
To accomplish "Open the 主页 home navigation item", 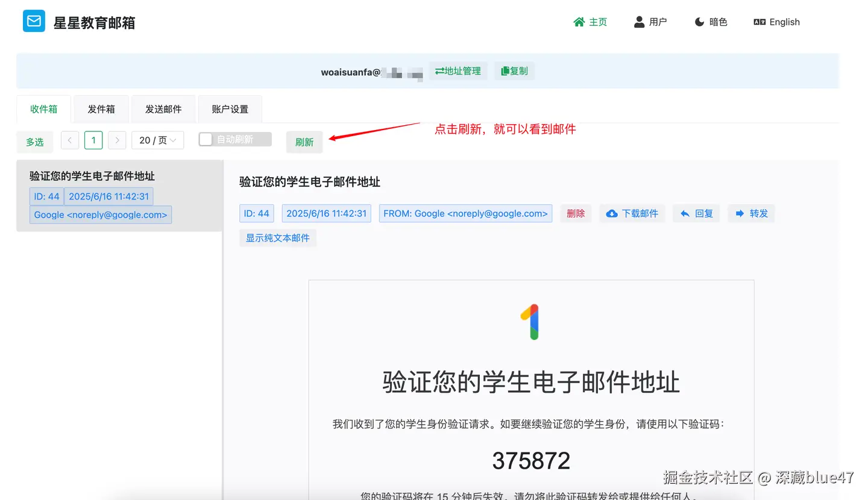I will tap(590, 22).
